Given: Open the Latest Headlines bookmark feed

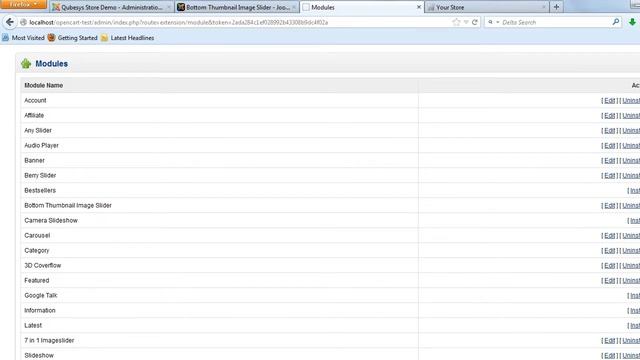Looking at the screenshot, I should [127, 38].
